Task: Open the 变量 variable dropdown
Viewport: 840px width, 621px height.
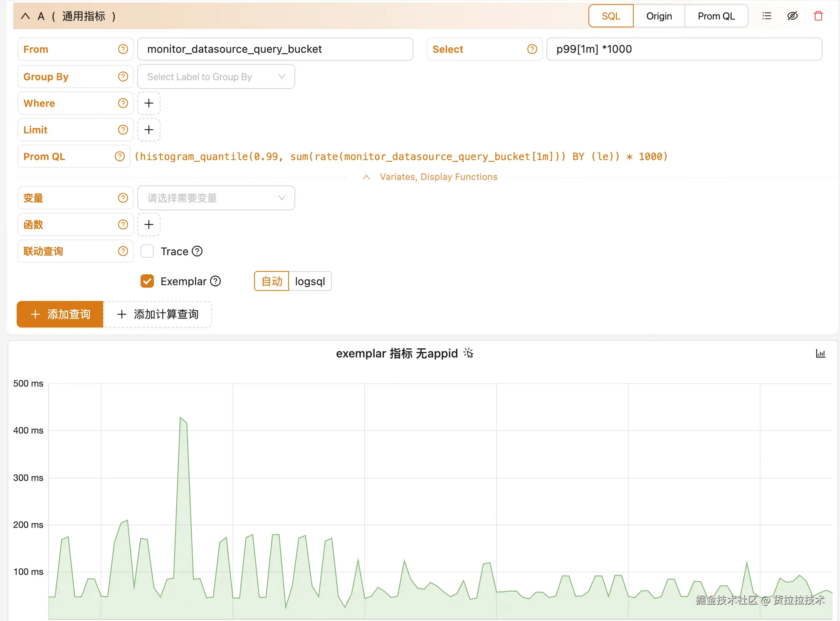Action: (x=216, y=198)
